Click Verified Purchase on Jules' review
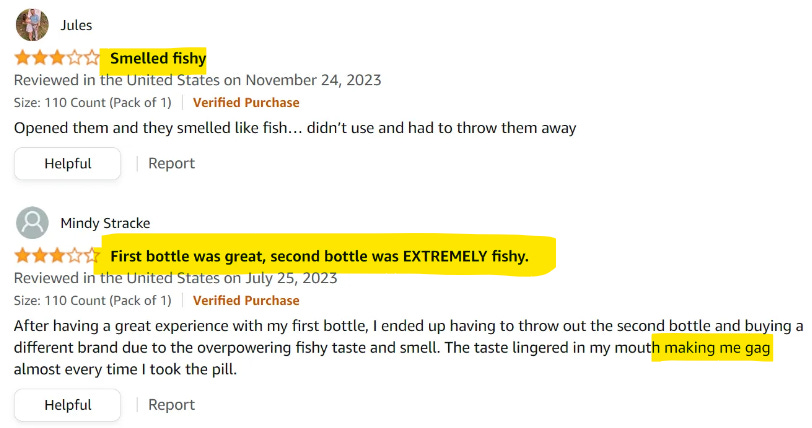 (x=246, y=102)
